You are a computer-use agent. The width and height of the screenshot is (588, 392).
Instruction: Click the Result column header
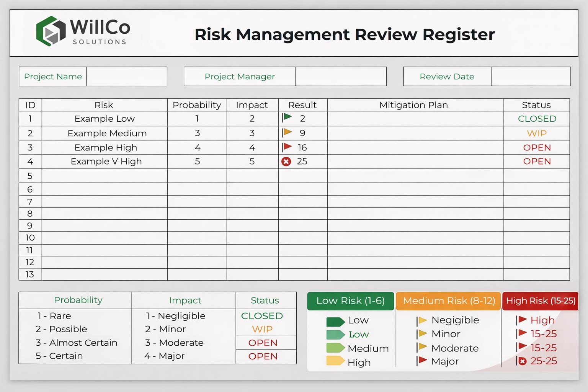(302, 105)
